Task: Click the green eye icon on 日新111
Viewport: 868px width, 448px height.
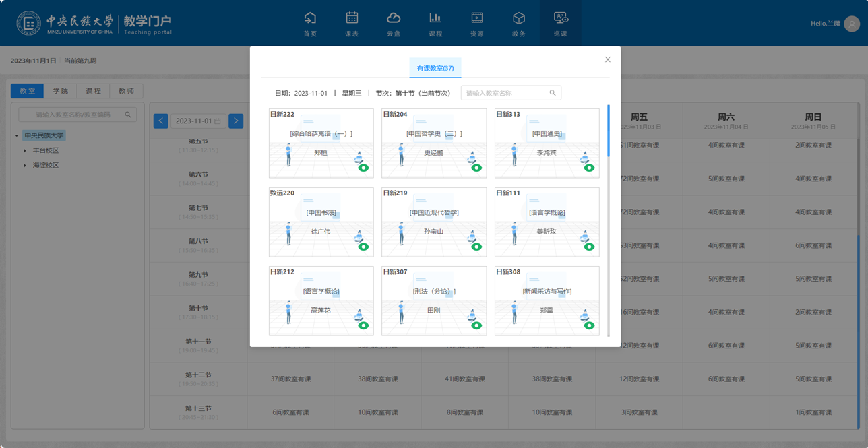Action: tap(590, 247)
